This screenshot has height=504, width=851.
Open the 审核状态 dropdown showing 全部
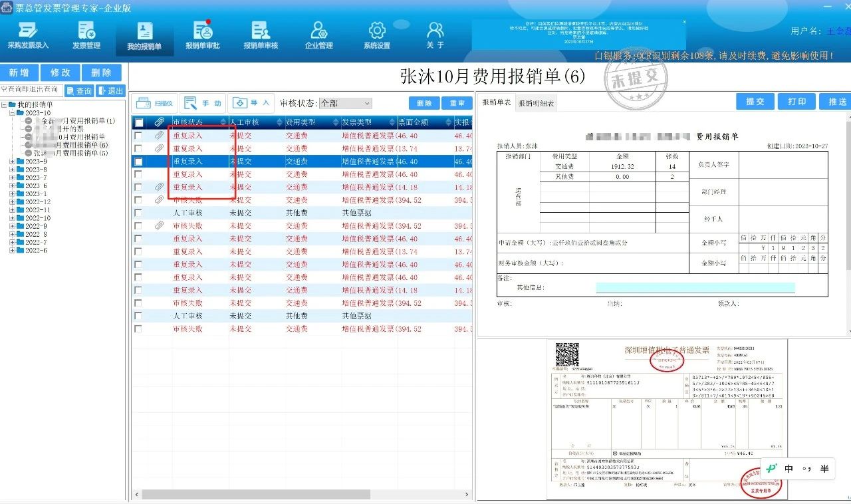pos(345,103)
